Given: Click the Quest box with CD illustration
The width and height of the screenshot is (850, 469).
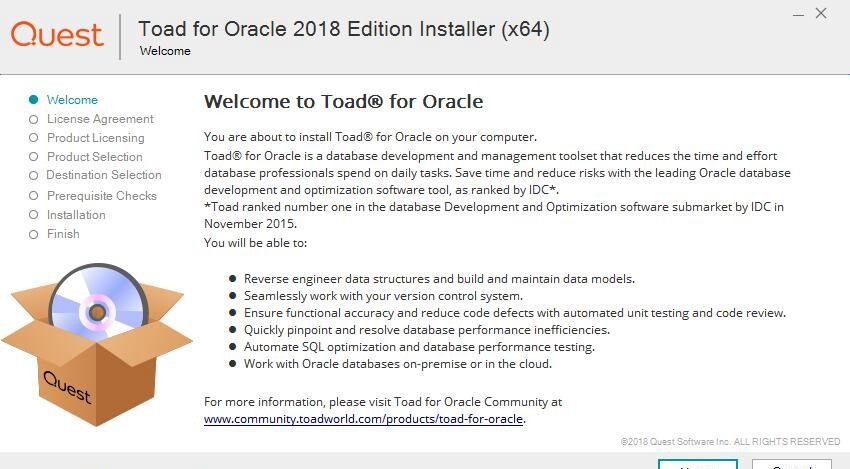Looking at the screenshot, I should point(98,345).
